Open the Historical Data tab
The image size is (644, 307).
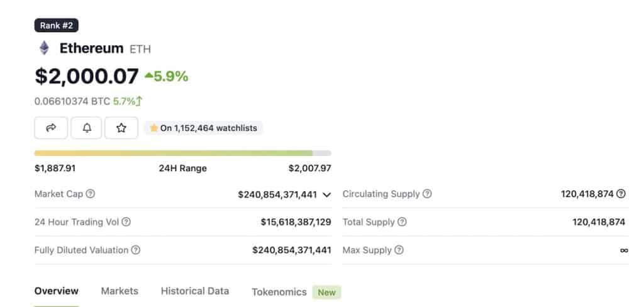click(195, 291)
